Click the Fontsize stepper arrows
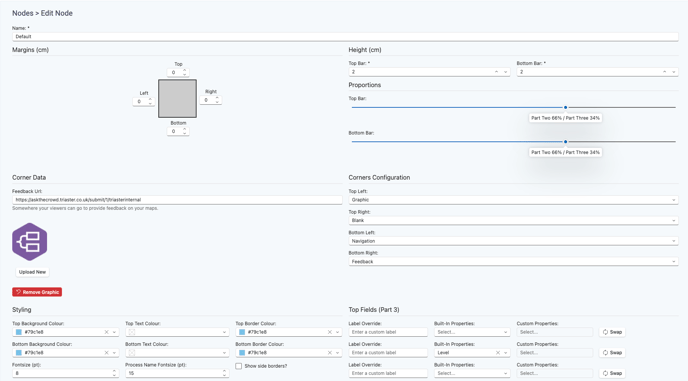Viewport: 688px width, 381px height. pos(114,373)
